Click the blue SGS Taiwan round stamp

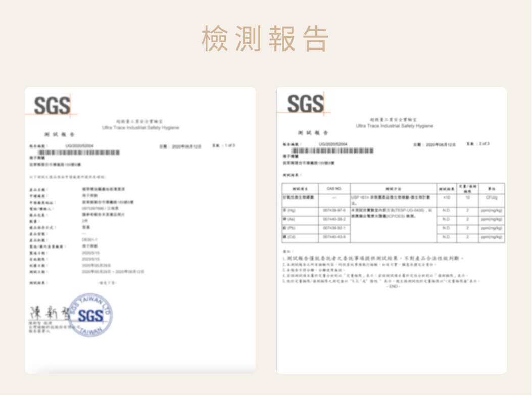tap(90, 315)
